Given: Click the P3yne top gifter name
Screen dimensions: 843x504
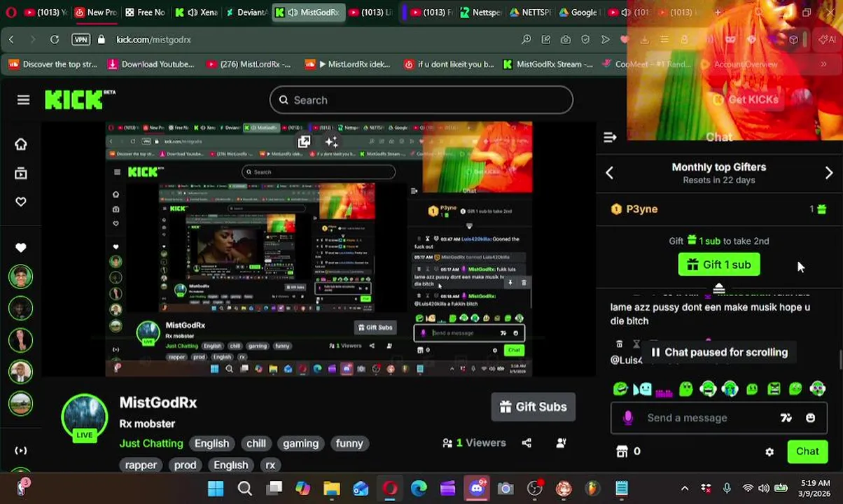Looking at the screenshot, I should (x=641, y=209).
